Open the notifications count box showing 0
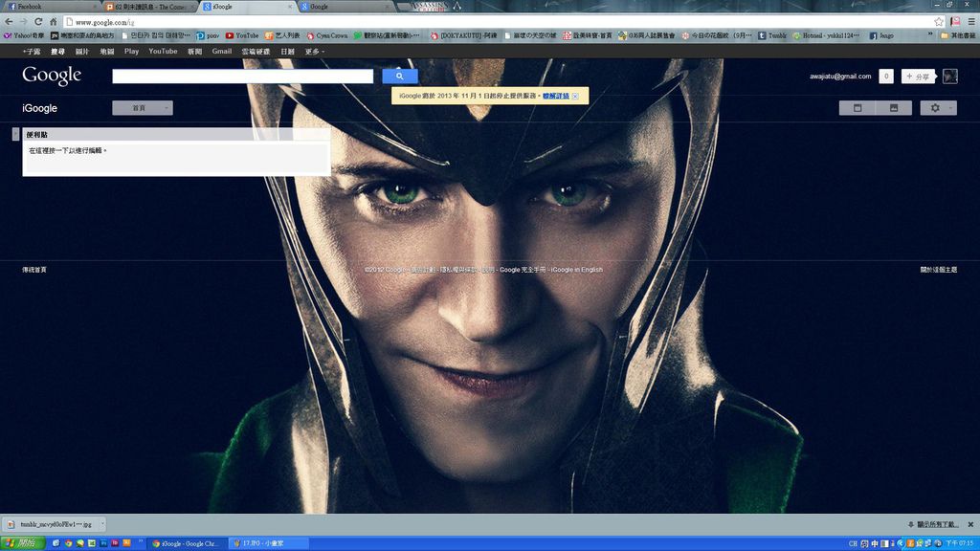 [x=885, y=77]
